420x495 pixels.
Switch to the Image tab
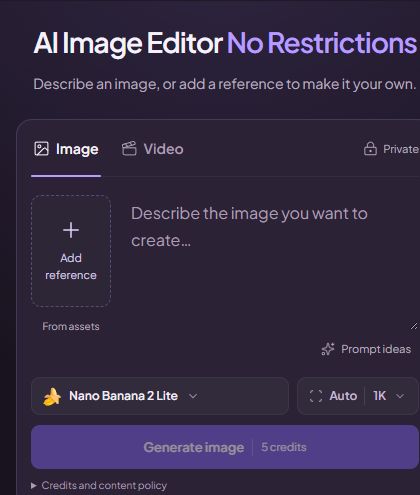click(x=66, y=149)
